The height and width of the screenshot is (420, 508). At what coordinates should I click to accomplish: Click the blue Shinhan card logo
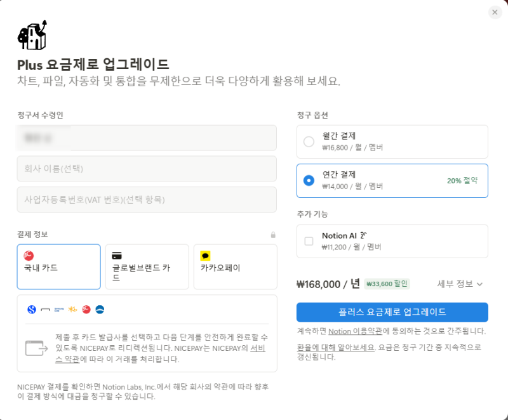point(32,310)
